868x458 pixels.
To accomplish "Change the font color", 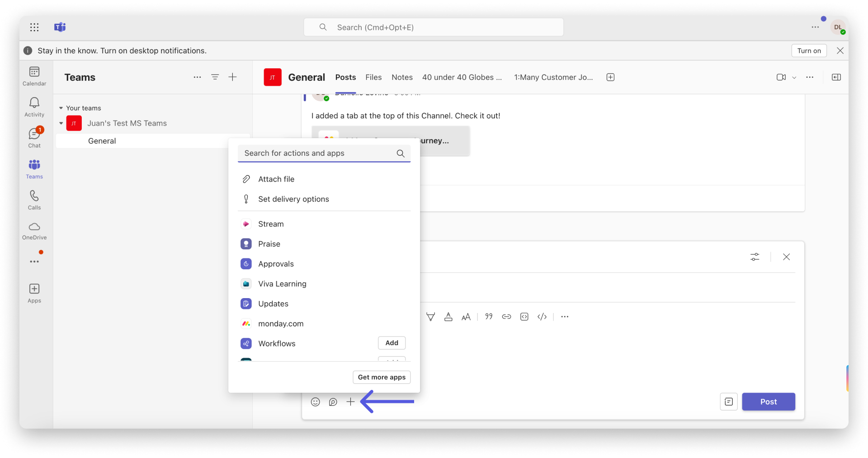I will tap(448, 317).
